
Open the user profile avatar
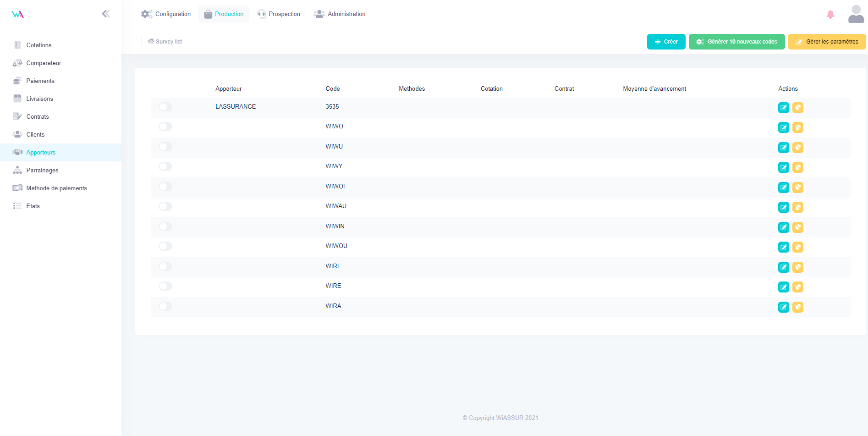click(856, 14)
